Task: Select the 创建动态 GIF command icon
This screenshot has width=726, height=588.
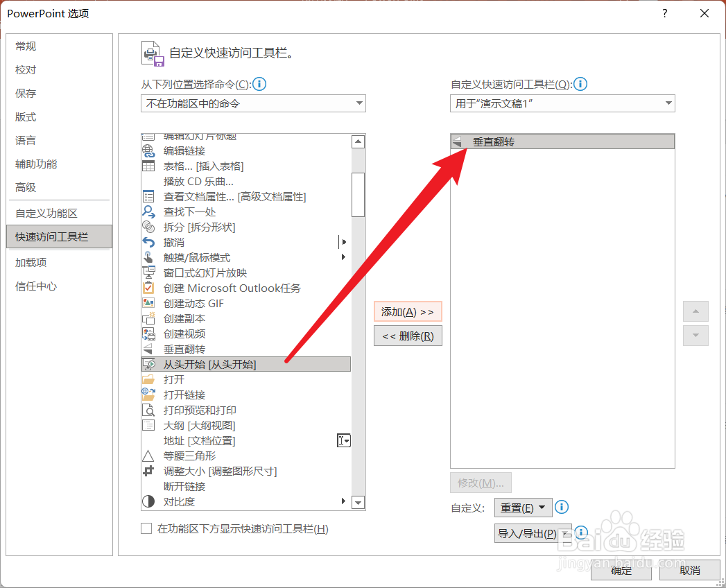Action: click(x=148, y=303)
